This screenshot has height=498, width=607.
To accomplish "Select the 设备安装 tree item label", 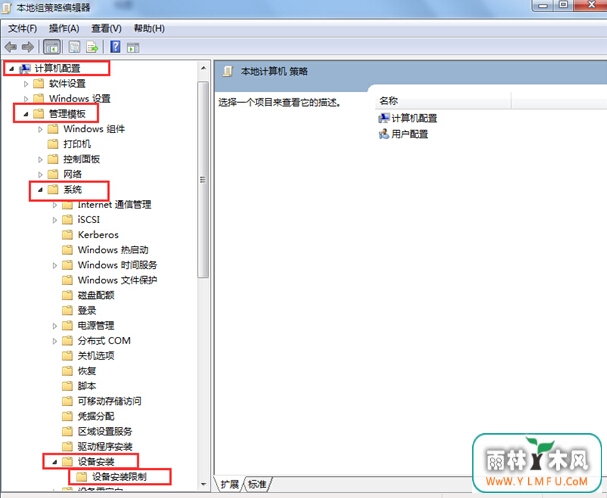I will point(96,462).
